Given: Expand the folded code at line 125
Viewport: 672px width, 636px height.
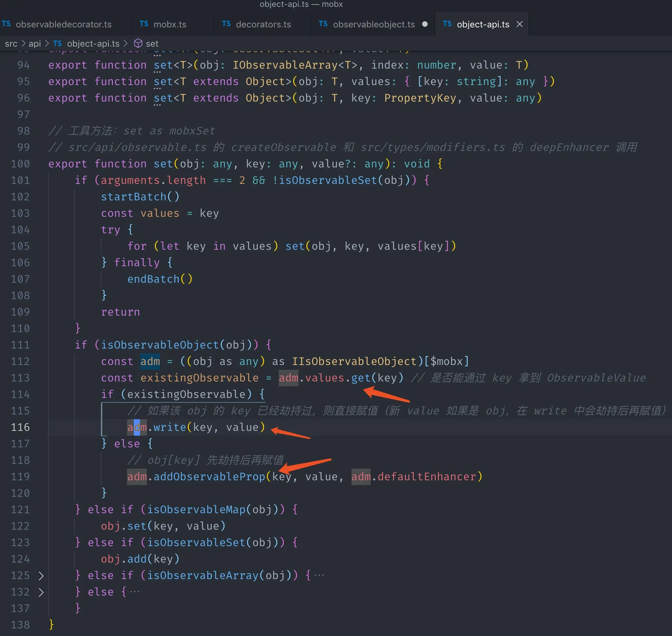Looking at the screenshot, I should coord(42,576).
